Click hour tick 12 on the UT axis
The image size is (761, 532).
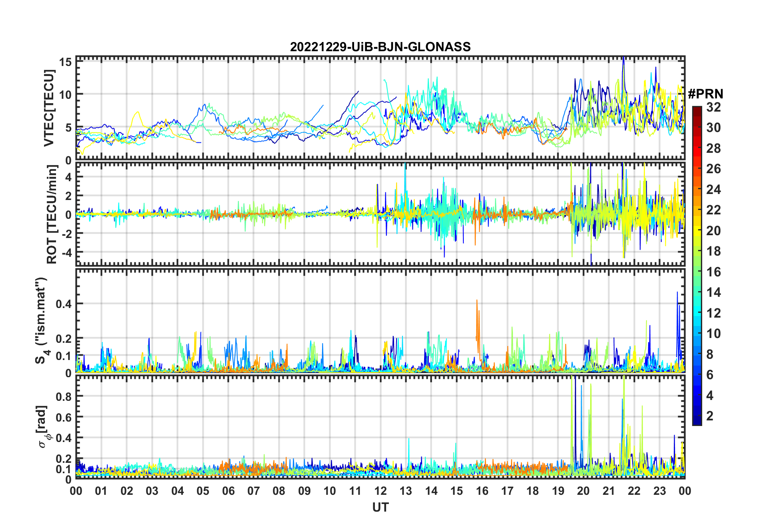(x=380, y=491)
